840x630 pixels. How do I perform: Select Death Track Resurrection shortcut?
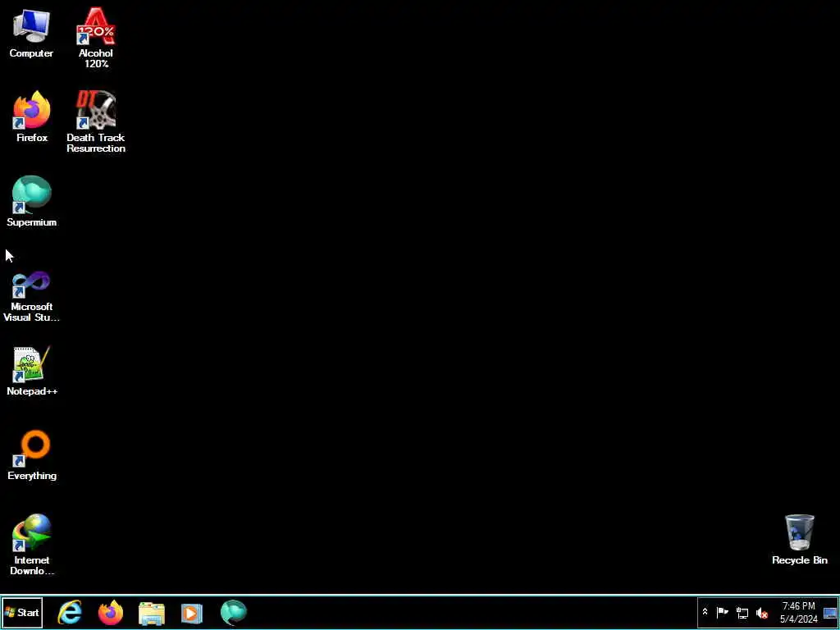pos(96,122)
